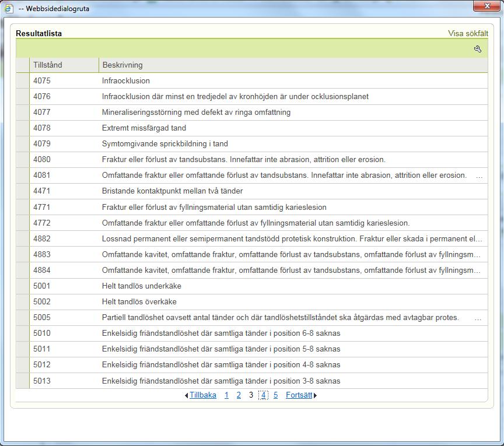Screen dimensions: 504x446
Task: Click the right arrow beside Fortsätt
Action: coord(316,395)
